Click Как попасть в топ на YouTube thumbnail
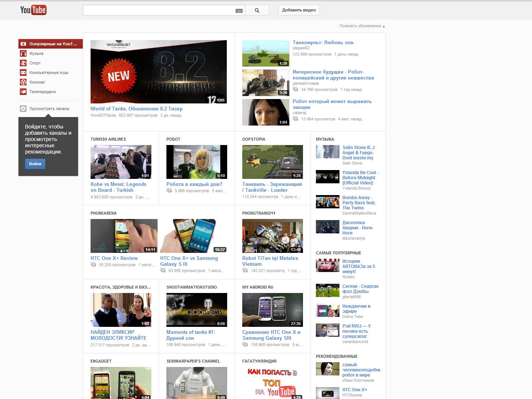Image resolution: width=532 pixels, height=399 pixels. pyautogui.click(x=272, y=383)
